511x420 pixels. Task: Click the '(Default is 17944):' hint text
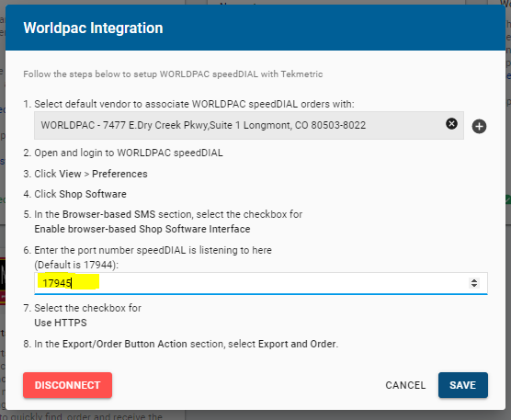(76, 265)
